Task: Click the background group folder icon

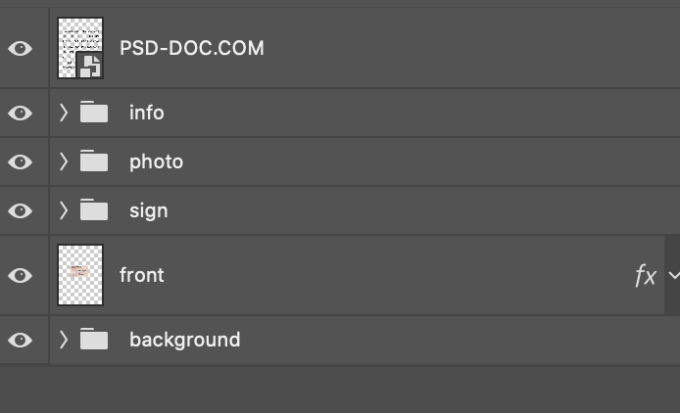Action: click(x=94, y=340)
